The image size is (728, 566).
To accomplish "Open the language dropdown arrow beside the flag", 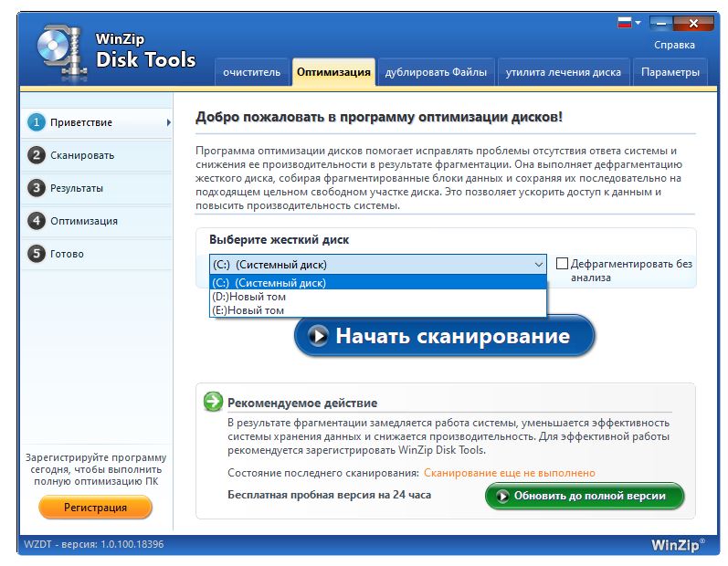I will 638,22.
